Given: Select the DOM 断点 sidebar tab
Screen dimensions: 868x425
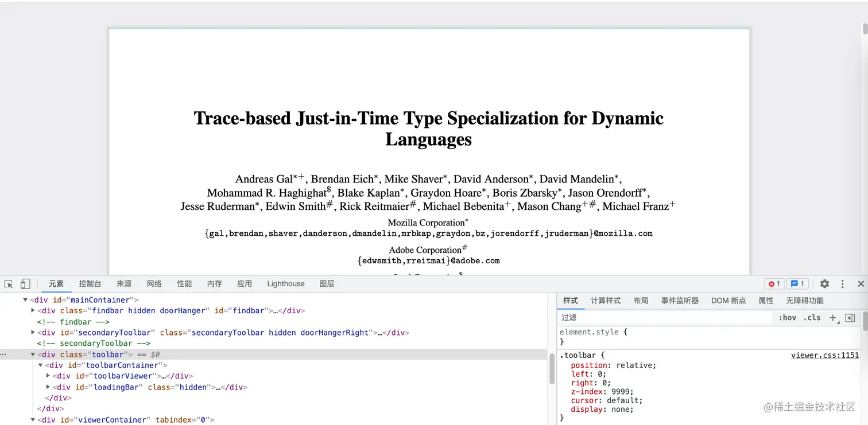Looking at the screenshot, I should 728,301.
